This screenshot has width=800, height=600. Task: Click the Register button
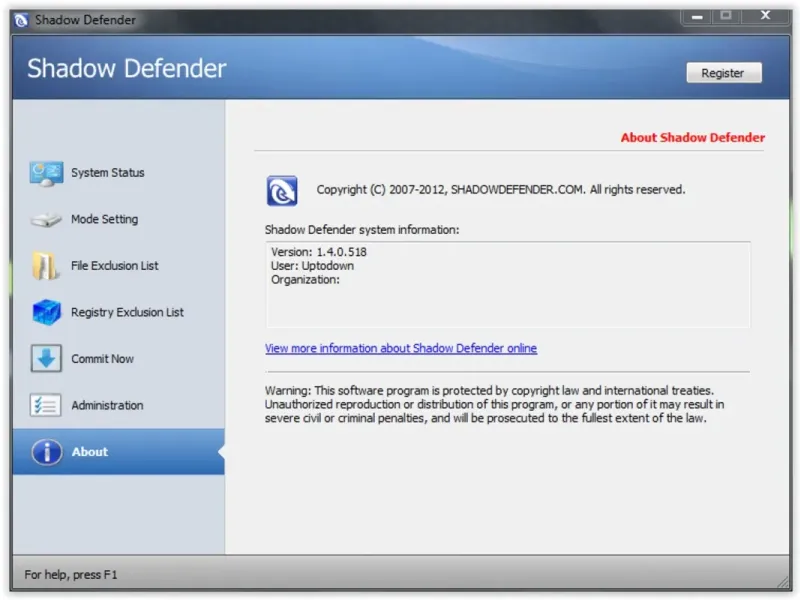pos(723,73)
